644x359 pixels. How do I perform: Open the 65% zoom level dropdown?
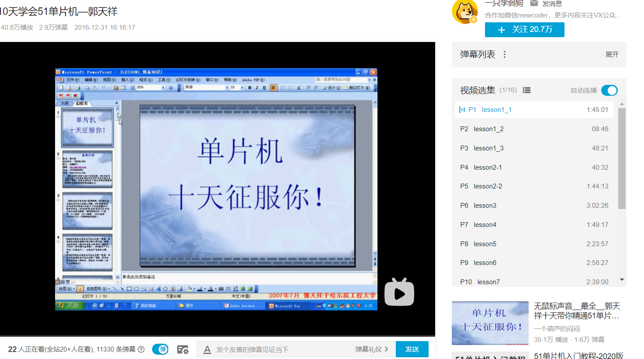pyautogui.click(x=163, y=88)
